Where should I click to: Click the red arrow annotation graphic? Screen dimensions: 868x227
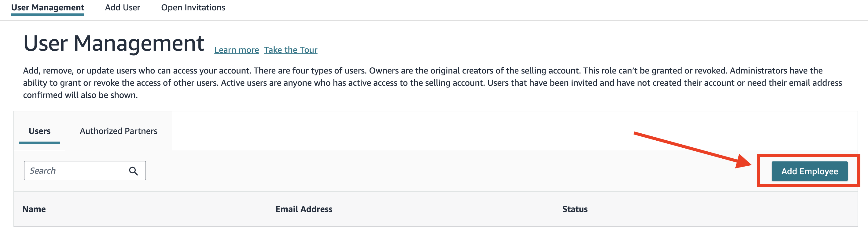pos(691,149)
